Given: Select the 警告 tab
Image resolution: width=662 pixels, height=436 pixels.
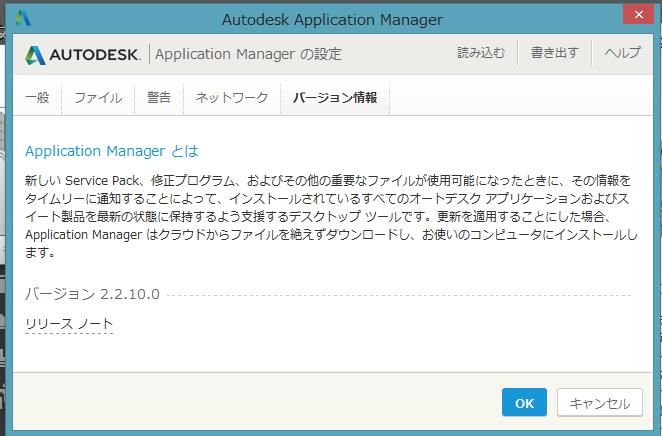Looking at the screenshot, I should tap(159, 97).
